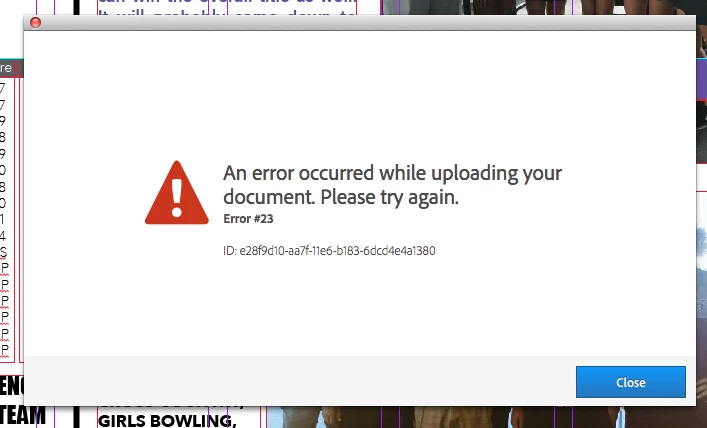Image resolution: width=707 pixels, height=428 pixels.
Task: Select the purple text frame above the dialog
Action: pos(227,7)
